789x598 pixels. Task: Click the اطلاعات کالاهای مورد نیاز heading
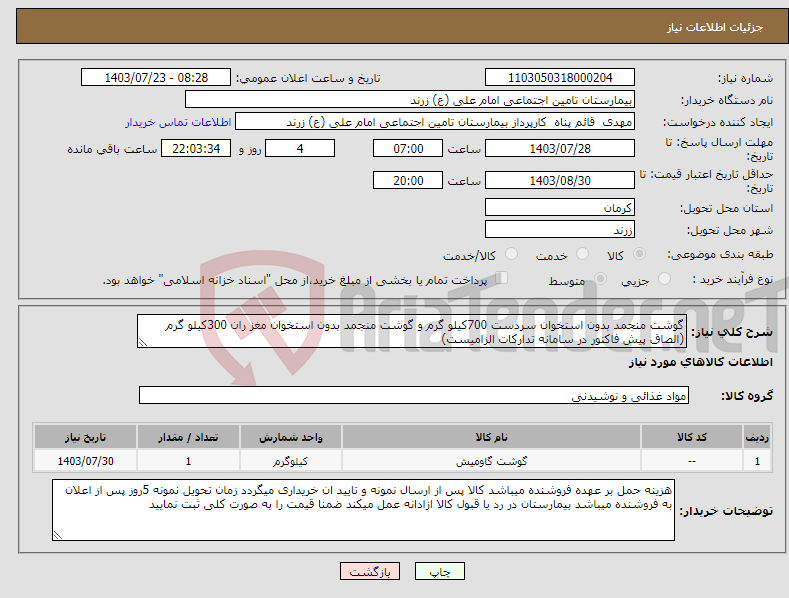700,362
